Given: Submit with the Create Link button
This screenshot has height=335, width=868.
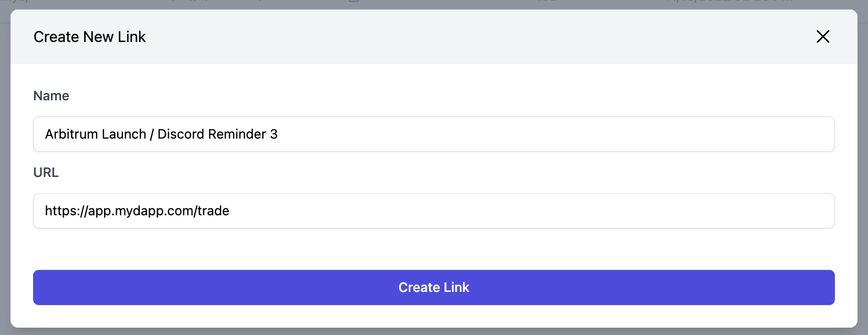Looking at the screenshot, I should [434, 288].
